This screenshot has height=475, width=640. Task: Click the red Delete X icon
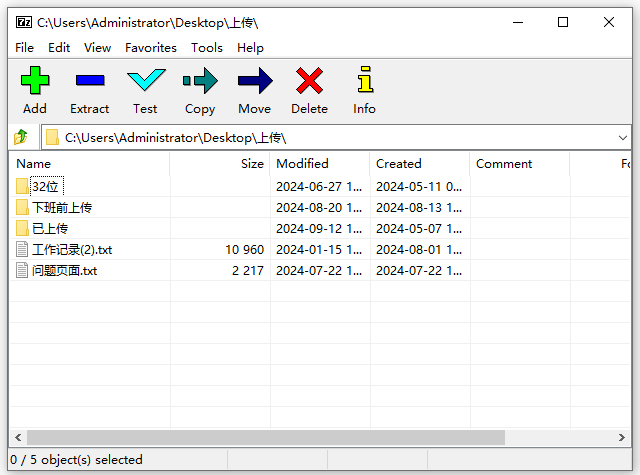point(309,81)
